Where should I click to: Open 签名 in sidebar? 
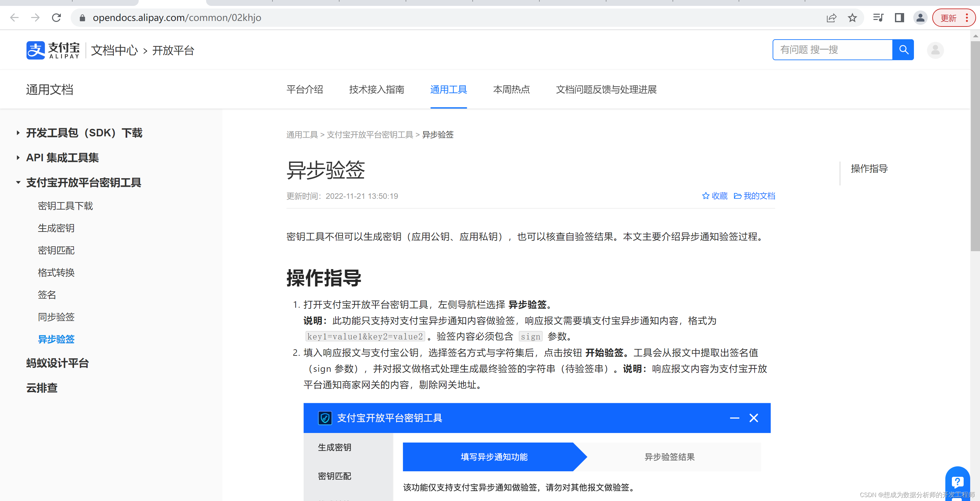(47, 295)
